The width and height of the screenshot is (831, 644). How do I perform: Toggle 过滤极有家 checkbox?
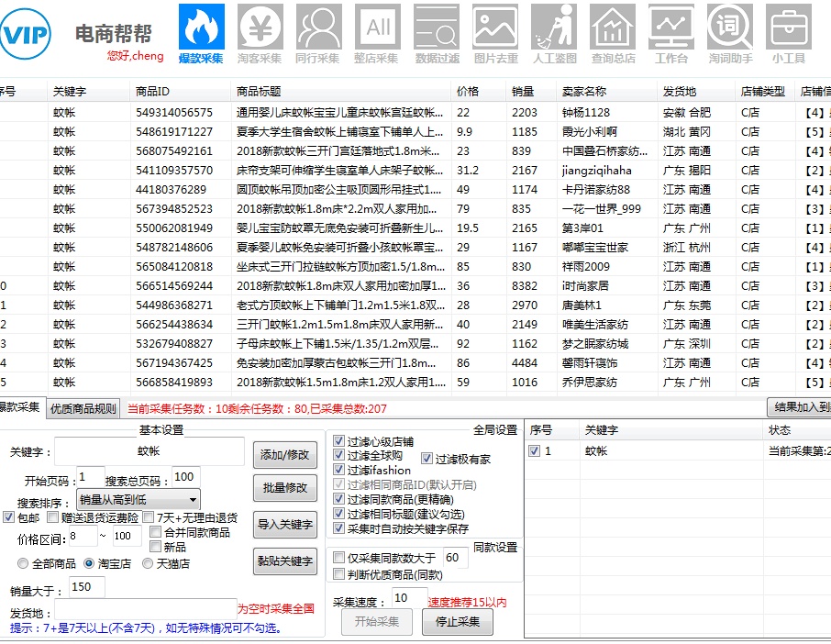tap(427, 459)
